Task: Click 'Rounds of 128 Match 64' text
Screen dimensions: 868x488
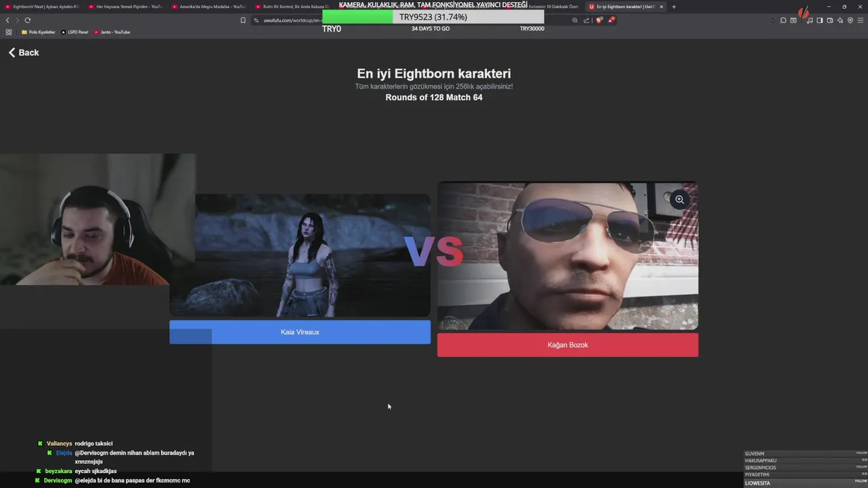Action: pos(434,98)
